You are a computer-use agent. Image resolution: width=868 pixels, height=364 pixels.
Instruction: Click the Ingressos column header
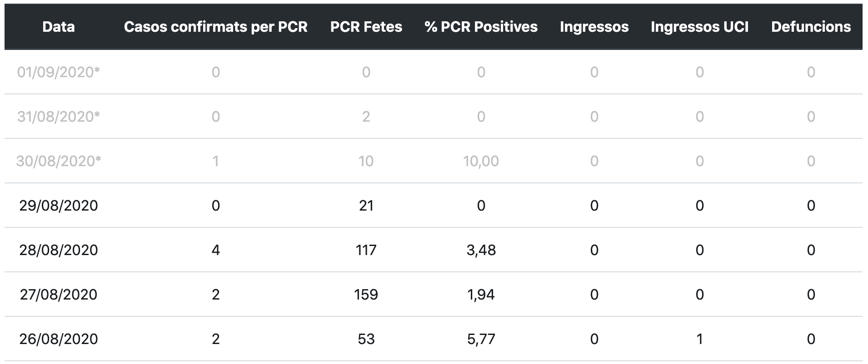[594, 27]
